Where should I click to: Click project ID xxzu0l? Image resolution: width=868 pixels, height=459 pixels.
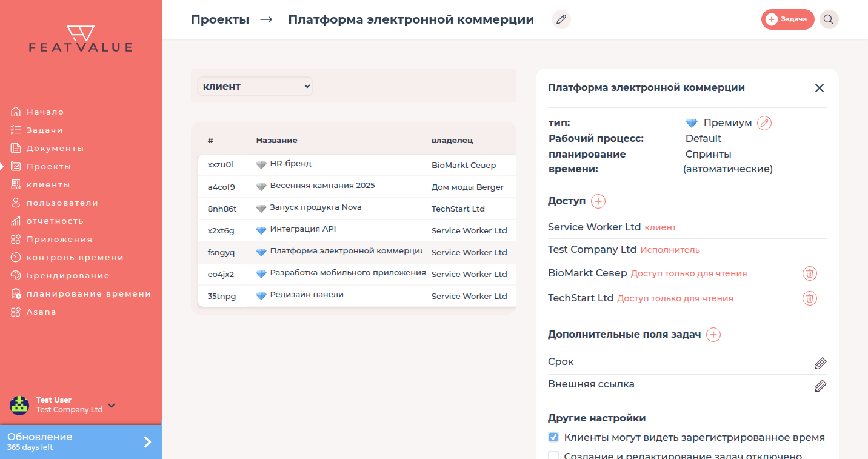[220, 165]
